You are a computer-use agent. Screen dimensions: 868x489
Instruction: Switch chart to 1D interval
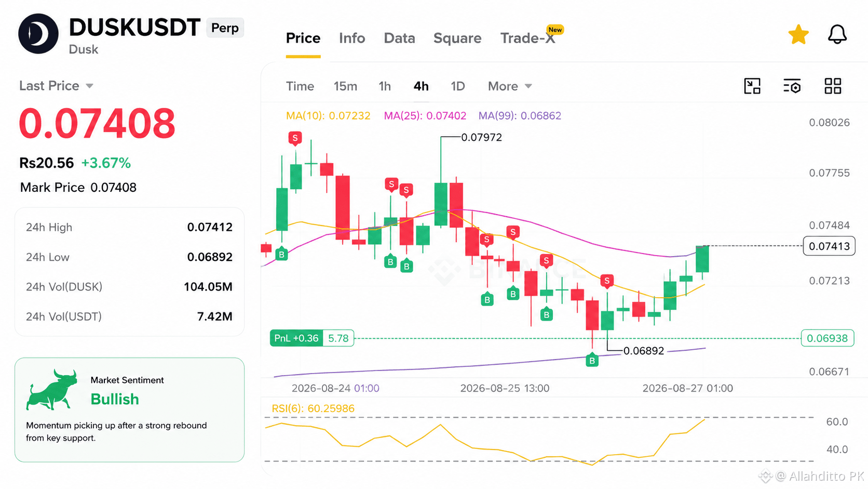(458, 86)
